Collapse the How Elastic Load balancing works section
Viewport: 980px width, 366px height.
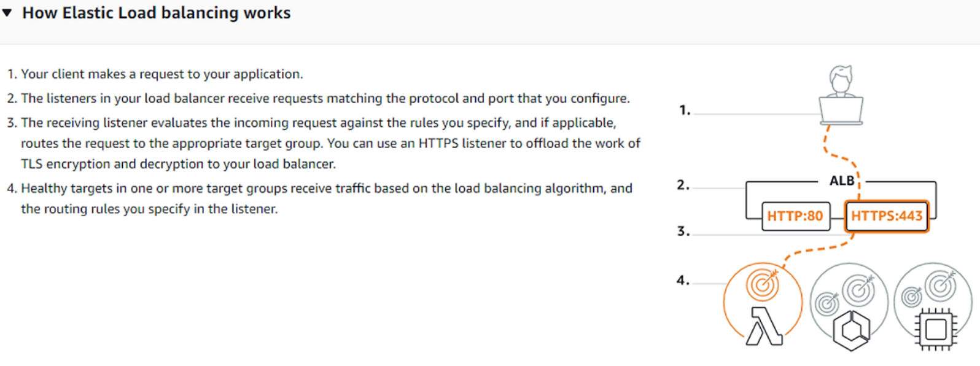point(7,13)
